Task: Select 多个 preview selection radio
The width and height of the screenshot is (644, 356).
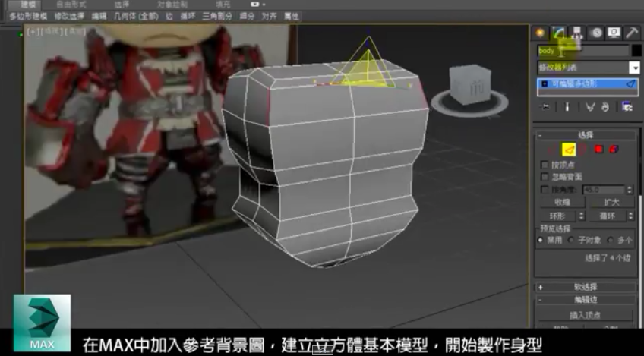Action: point(611,240)
